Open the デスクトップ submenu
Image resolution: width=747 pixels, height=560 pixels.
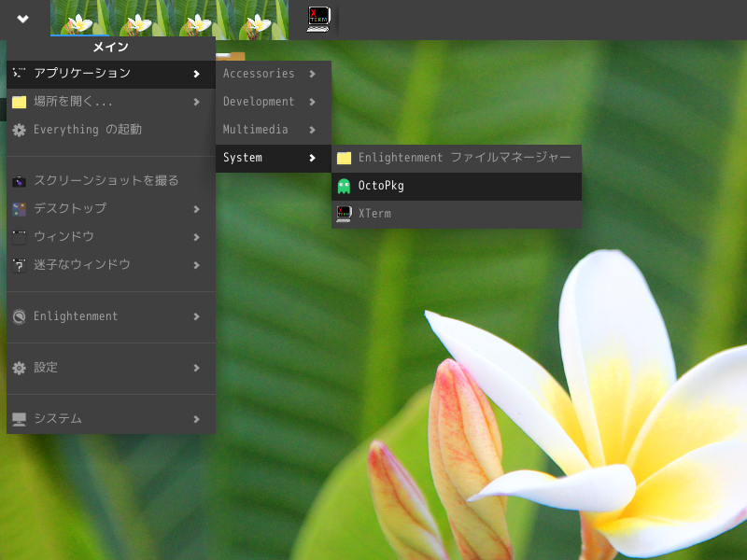pos(111,209)
